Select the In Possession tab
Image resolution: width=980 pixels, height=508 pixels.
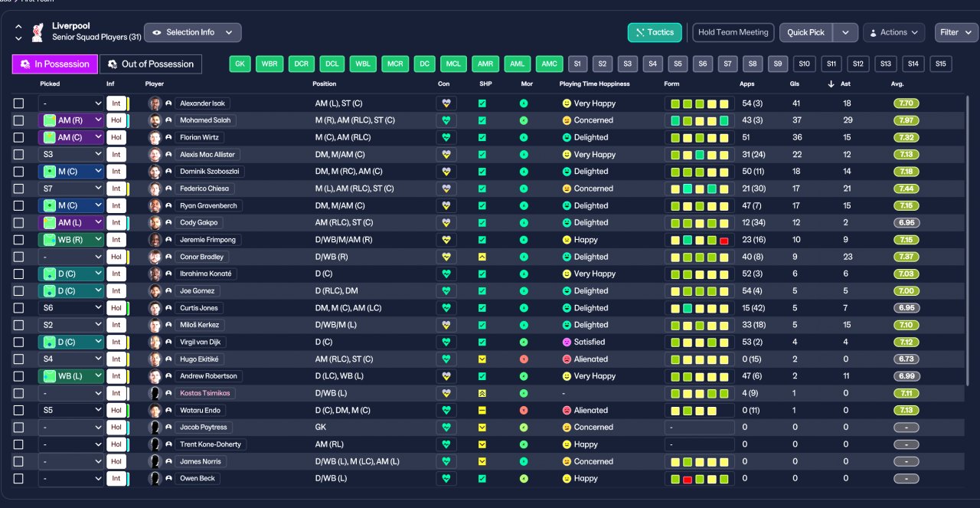coord(55,64)
